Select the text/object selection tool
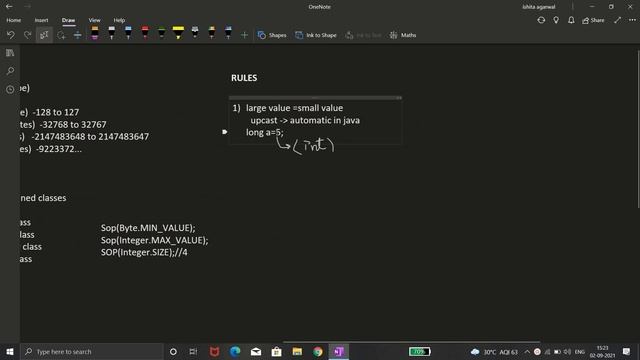The width and height of the screenshot is (640, 360). 44,35
